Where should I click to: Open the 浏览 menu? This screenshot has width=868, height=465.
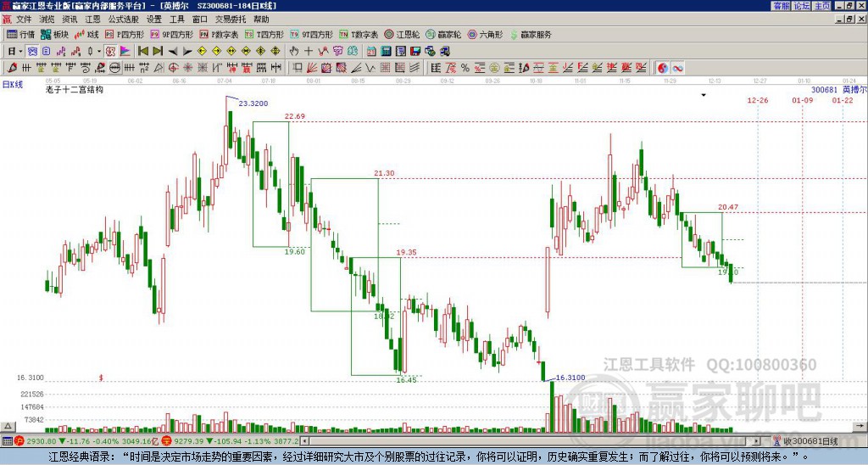coord(47,20)
